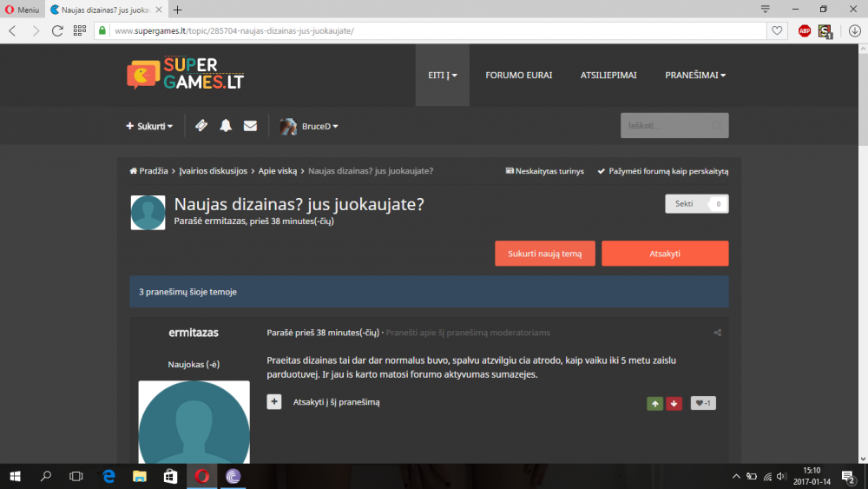Close the Naujas dizainas tab

159,10
